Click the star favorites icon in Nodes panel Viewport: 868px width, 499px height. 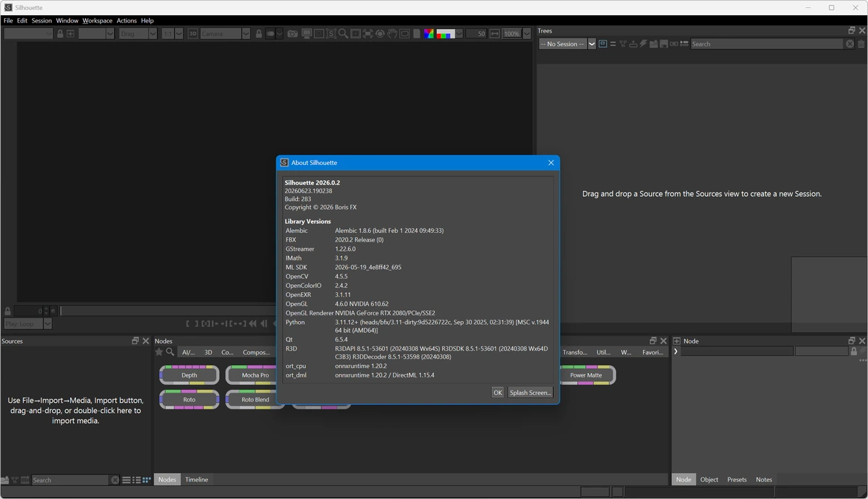(x=159, y=352)
